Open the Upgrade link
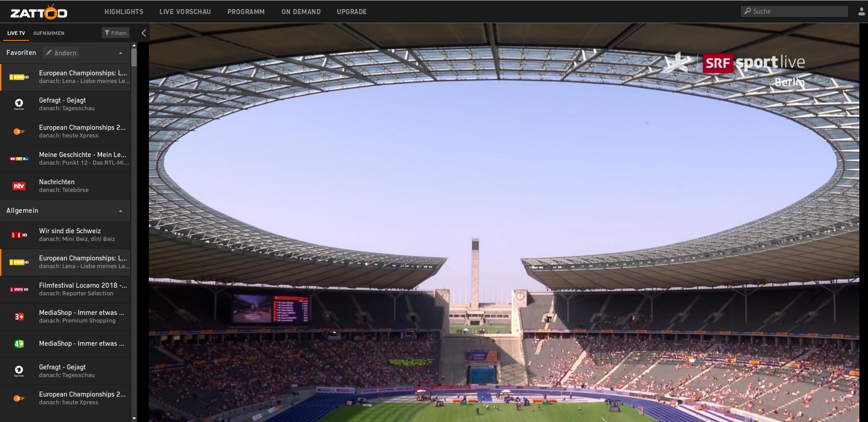 coord(352,12)
